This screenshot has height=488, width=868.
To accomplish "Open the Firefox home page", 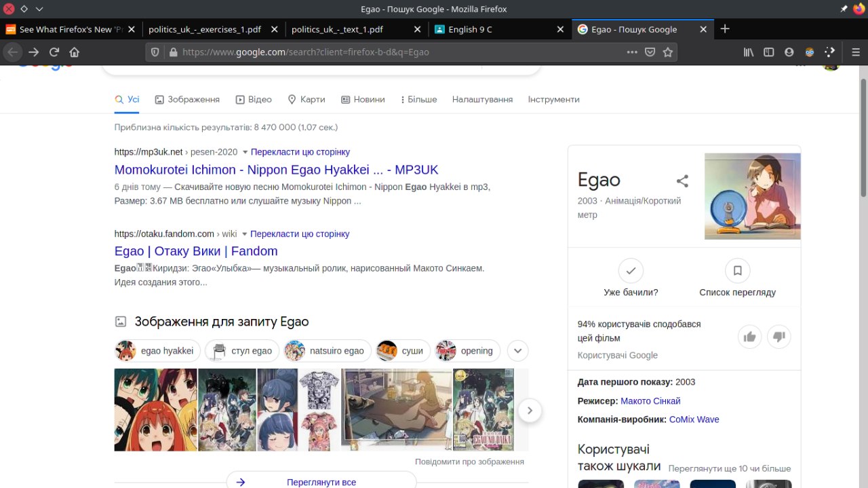I will tap(75, 52).
